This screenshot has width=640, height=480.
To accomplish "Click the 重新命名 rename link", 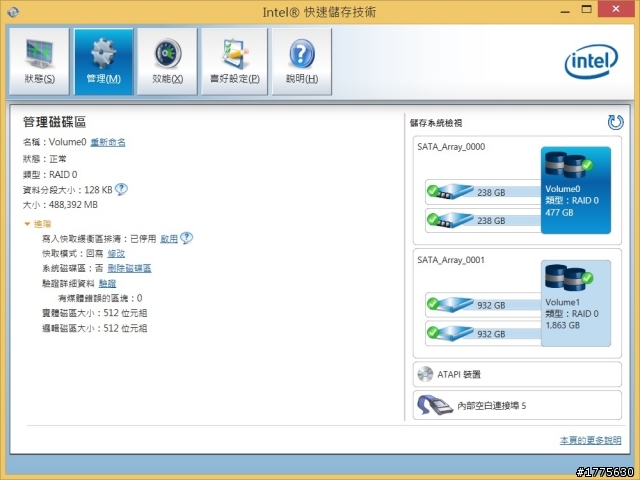I will tap(108, 142).
